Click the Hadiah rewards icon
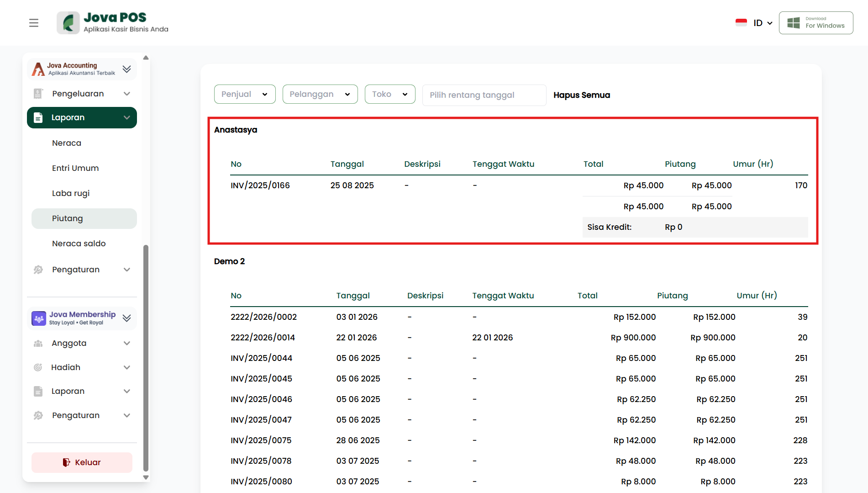Screen dimensions: 868x493 pyautogui.click(x=38, y=367)
